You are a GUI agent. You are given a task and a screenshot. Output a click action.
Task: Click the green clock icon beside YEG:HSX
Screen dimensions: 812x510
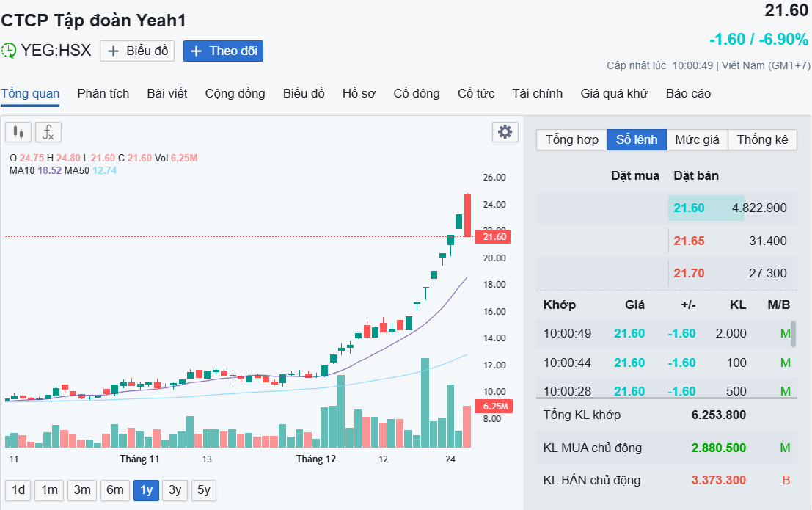pyautogui.click(x=10, y=51)
